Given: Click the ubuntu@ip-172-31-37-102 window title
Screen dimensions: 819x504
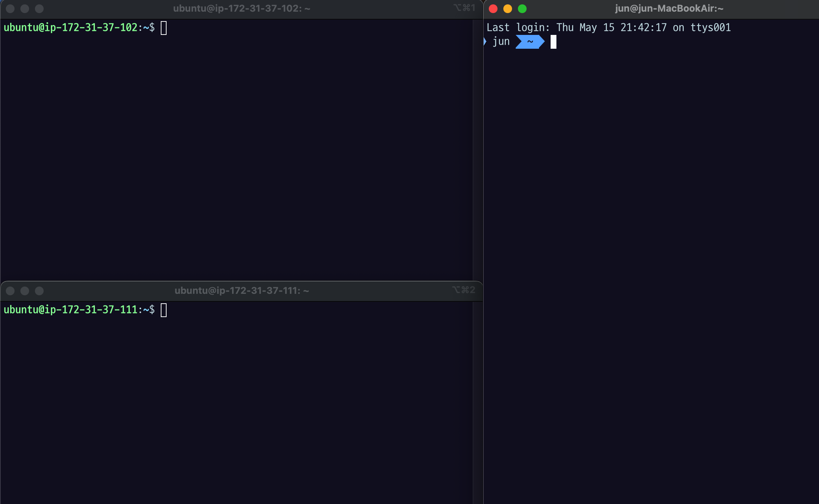Looking at the screenshot, I should pyautogui.click(x=241, y=8).
